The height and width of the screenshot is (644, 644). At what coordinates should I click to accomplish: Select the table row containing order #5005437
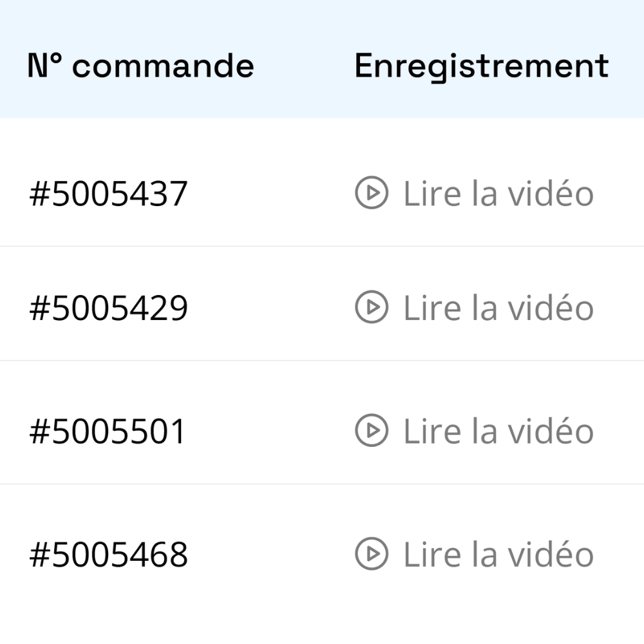[x=270, y=193]
